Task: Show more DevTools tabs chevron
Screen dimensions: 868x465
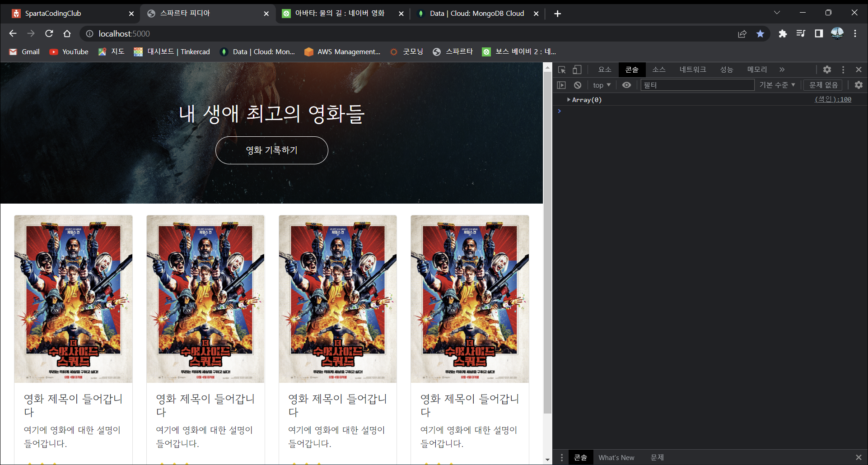Action: [x=782, y=70]
